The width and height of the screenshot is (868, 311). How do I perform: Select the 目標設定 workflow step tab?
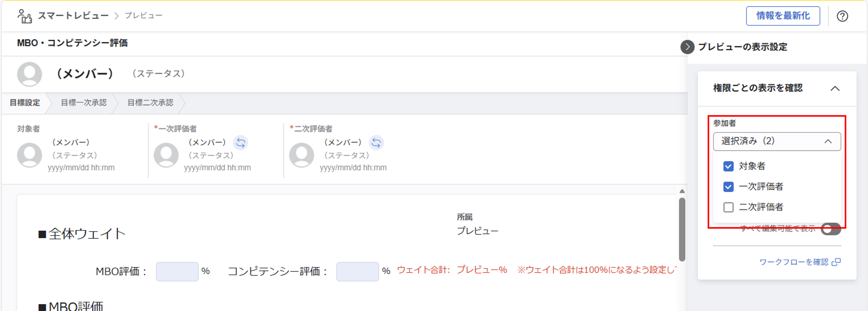(x=25, y=103)
